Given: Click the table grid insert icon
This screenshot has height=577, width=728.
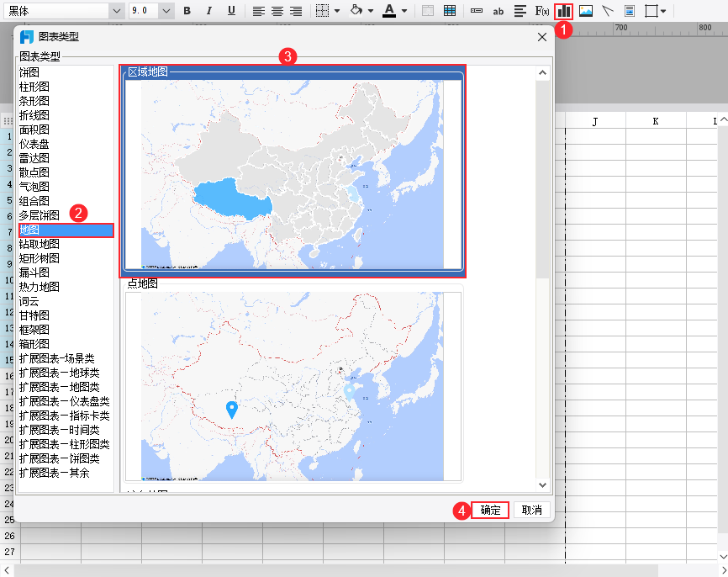Looking at the screenshot, I should pyautogui.click(x=451, y=11).
